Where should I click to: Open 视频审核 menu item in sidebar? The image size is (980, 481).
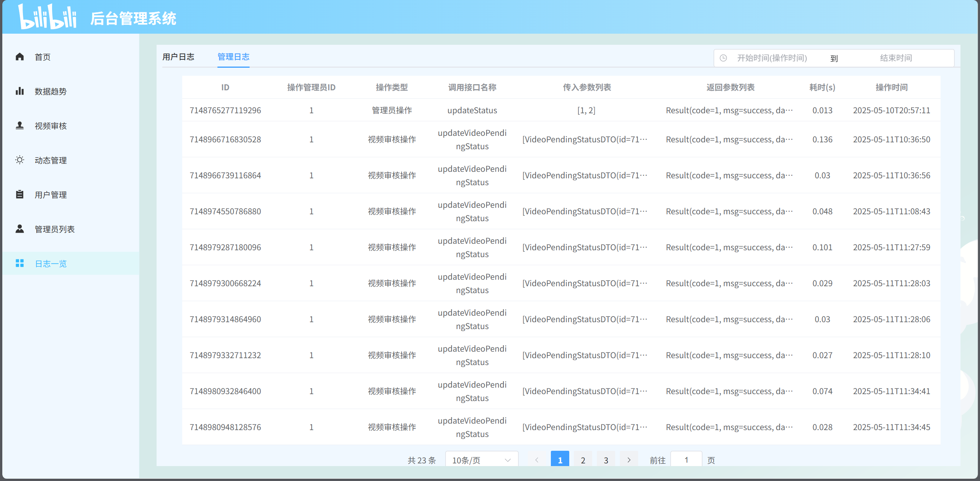pos(51,126)
